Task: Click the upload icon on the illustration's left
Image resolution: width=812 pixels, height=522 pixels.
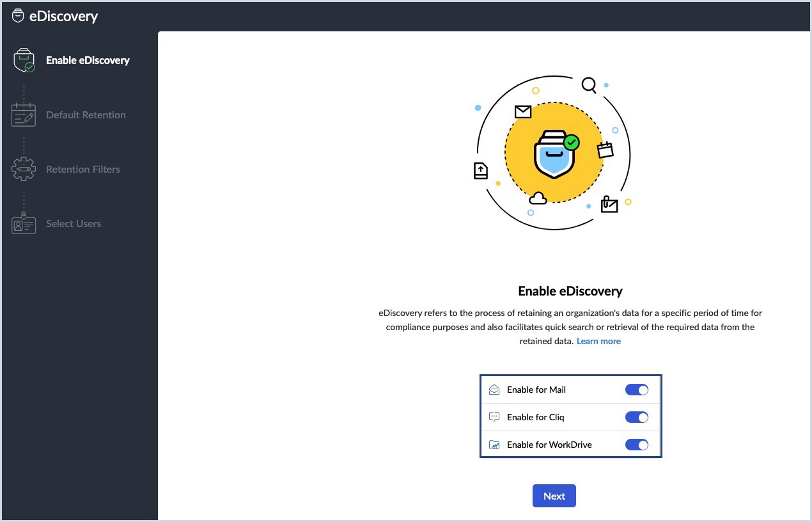Action: point(481,170)
